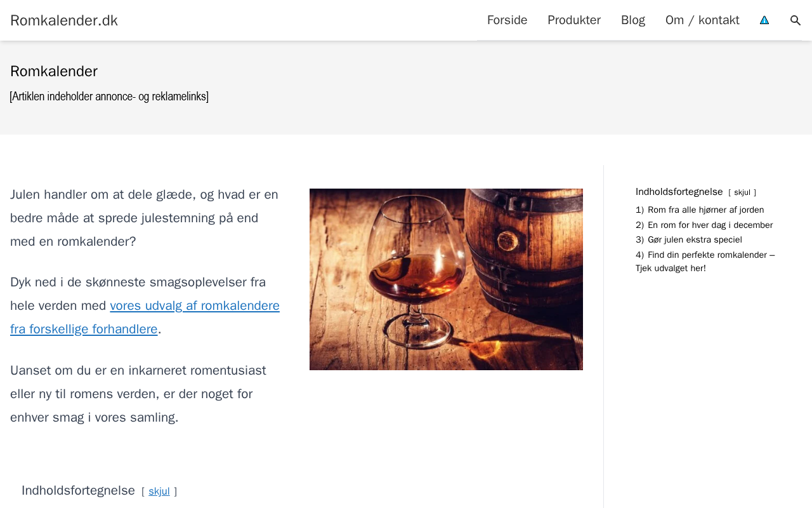Hide sidebar table of contents via skjul
The width and height of the screenshot is (812, 508).
742,192
